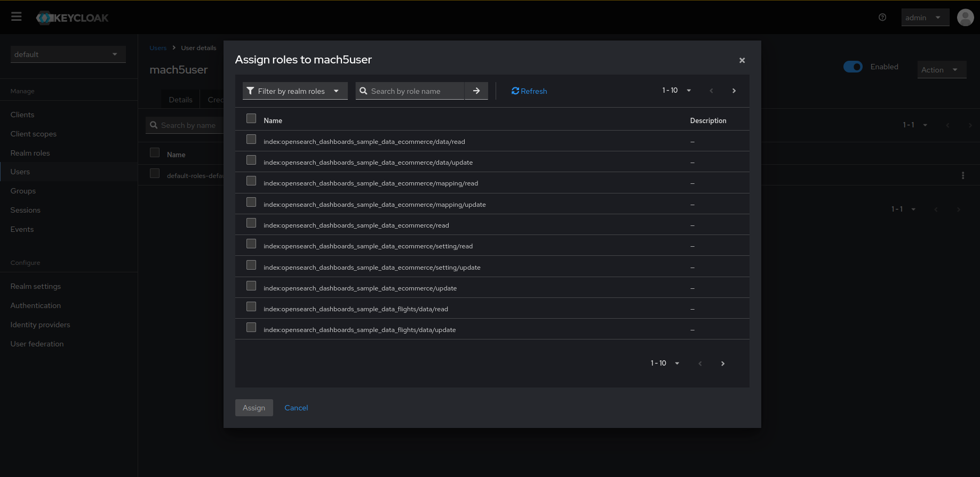The height and width of the screenshot is (477, 980).
Task: Check the sample_data_ecommerce/setting/update role
Action: [x=251, y=265]
